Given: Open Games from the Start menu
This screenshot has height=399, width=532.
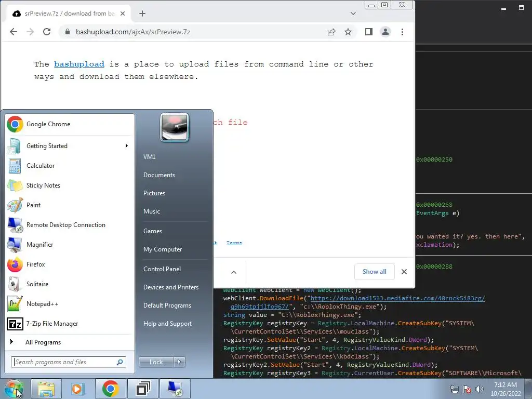Looking at the screenshot, I should pyautogui.click(x=153, y=231).
